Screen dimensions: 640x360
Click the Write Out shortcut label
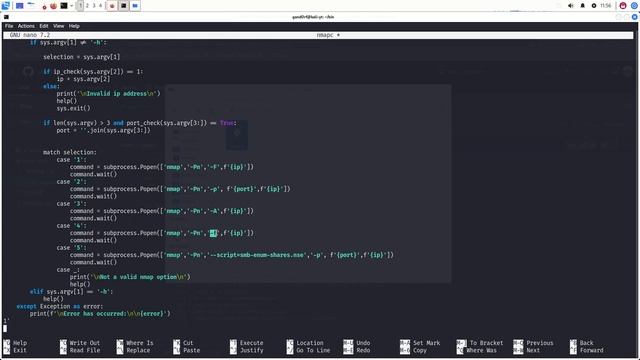point(84,343)
